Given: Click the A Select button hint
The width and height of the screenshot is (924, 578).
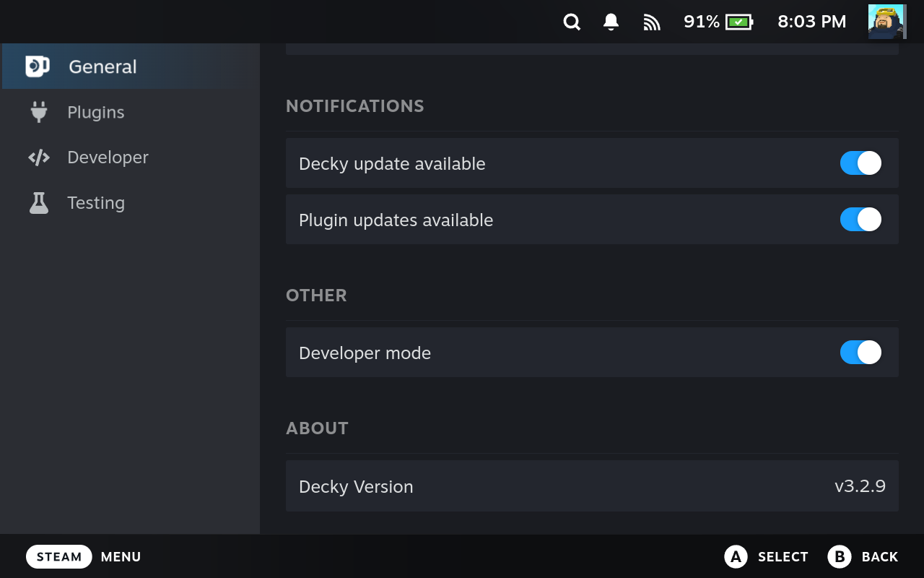Looking at the screenshot, I should [x=766, y=556].
